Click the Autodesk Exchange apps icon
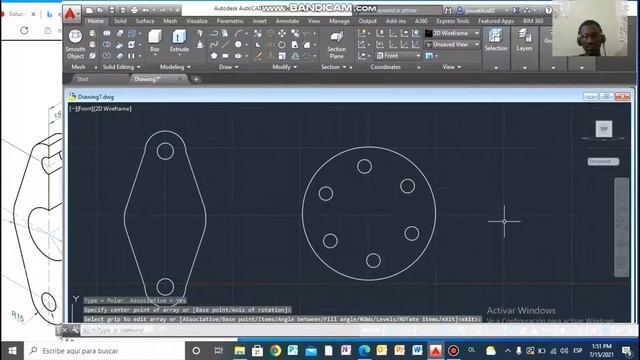640x360 pixels. (516, 11)
